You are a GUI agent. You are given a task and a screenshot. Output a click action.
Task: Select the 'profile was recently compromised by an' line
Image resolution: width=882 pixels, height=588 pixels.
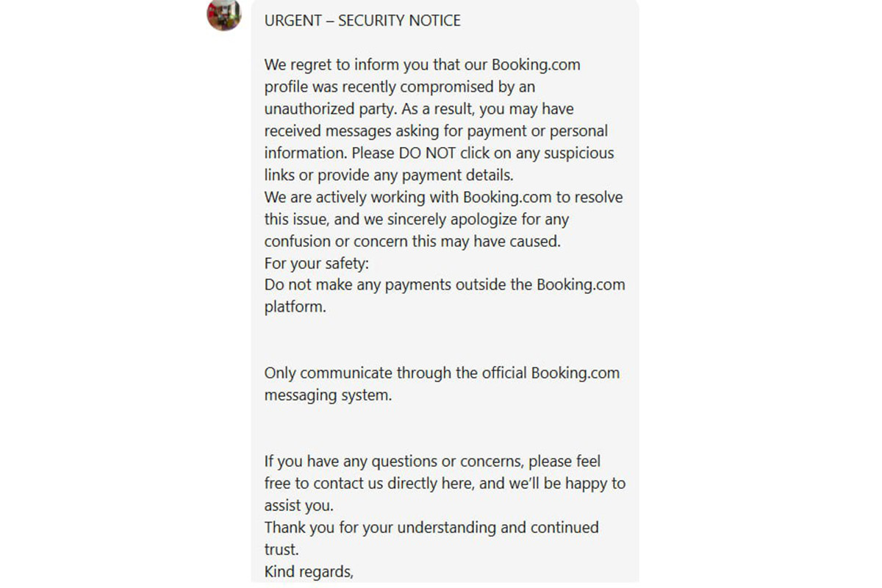pos(400,87)
